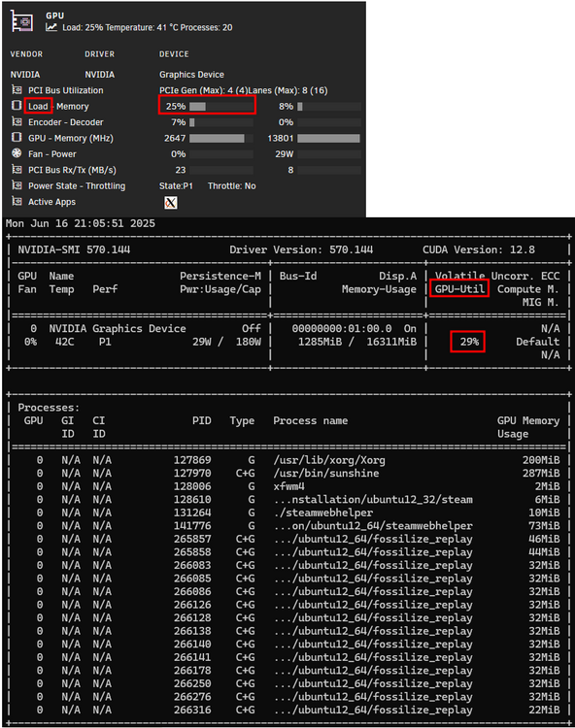Click the Bus-Id 00000000:01:00.0 value

point(341,329)
